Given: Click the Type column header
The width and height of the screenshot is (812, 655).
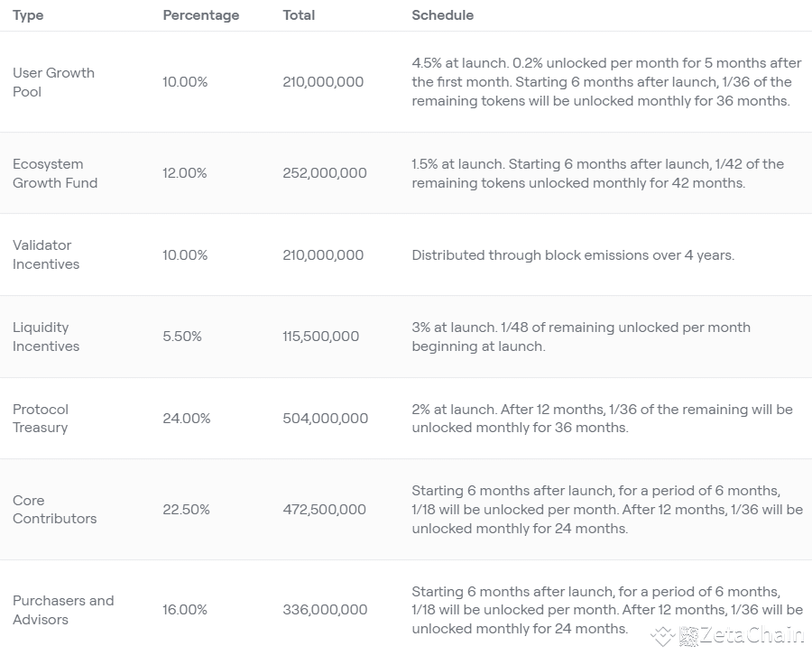Looking at the screenshot, I should pyautogui.click(x=28, y=15).
